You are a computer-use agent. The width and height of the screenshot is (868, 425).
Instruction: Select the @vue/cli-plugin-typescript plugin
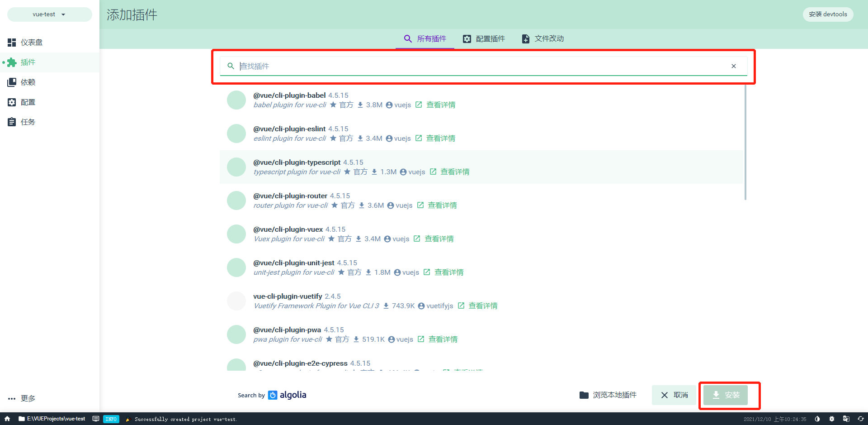tap(481, 167)
